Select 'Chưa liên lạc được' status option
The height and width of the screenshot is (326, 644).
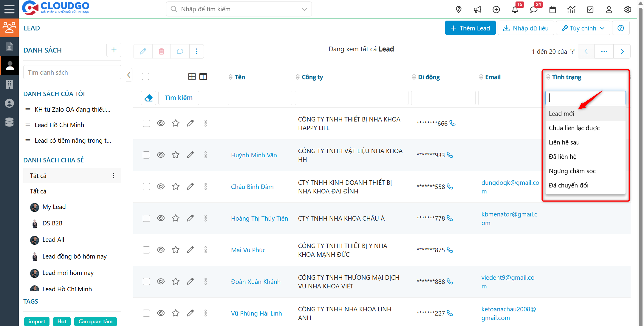click(x=574, y=128)
